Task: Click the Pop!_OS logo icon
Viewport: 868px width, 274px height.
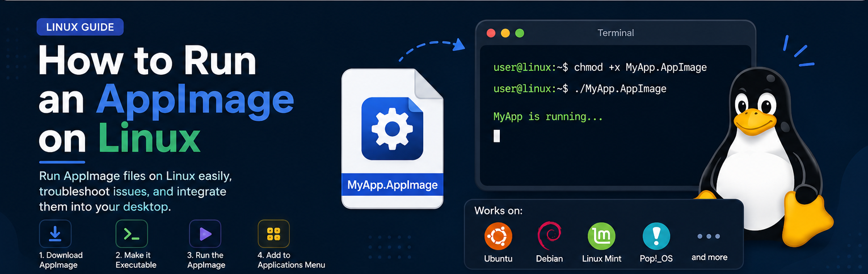Action: click(656, 237)
